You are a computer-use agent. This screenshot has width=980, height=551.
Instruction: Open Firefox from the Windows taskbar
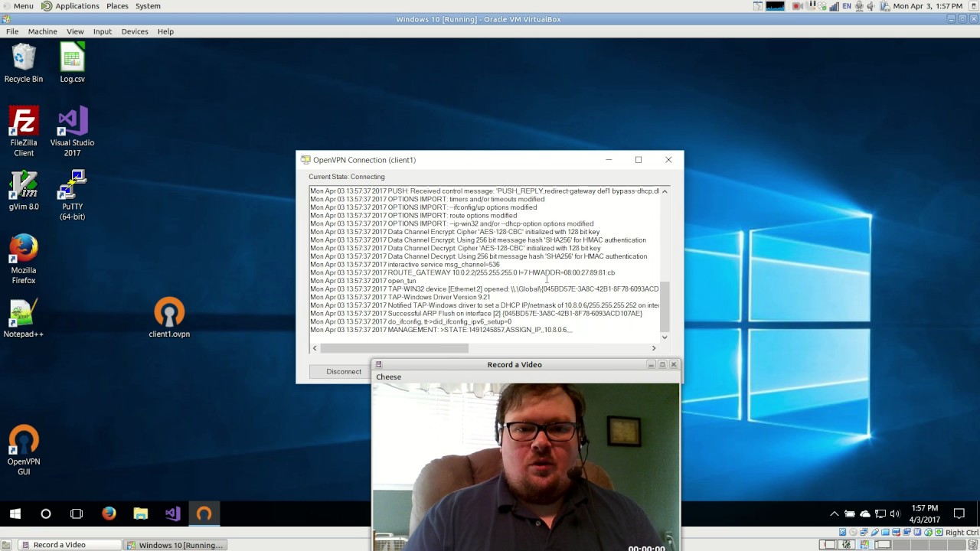point(109,514)
